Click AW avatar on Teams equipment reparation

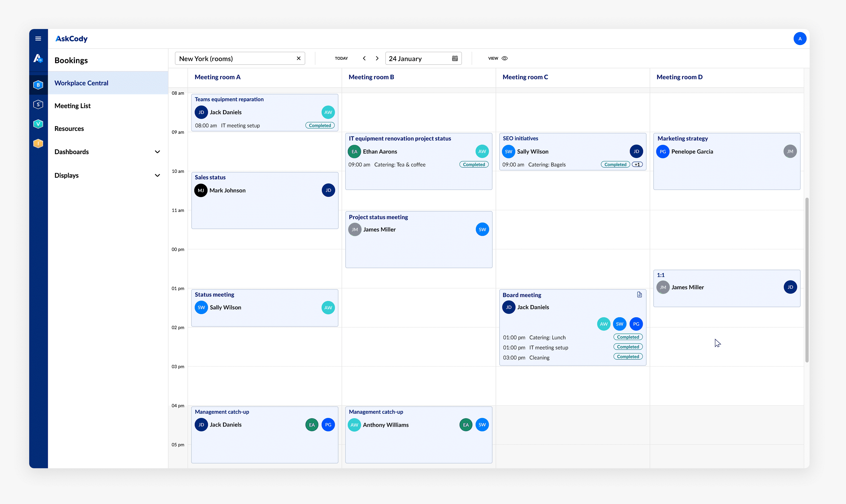pyautogui.click(x=328, y=112)
